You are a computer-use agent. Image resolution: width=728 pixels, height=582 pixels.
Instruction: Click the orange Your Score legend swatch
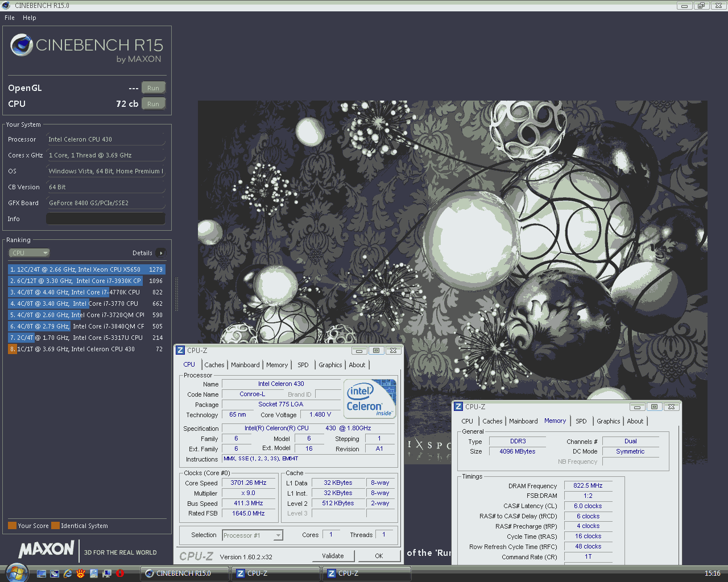tap(12, 526)
